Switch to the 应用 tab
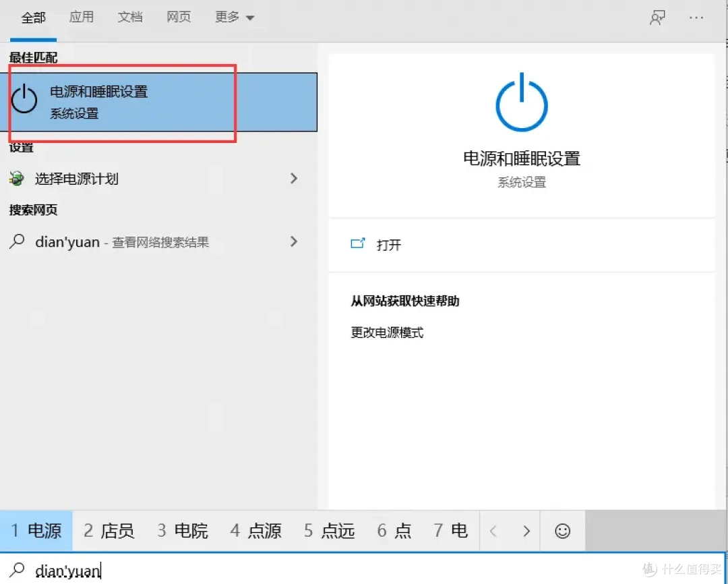 click(x=82, y=17)
